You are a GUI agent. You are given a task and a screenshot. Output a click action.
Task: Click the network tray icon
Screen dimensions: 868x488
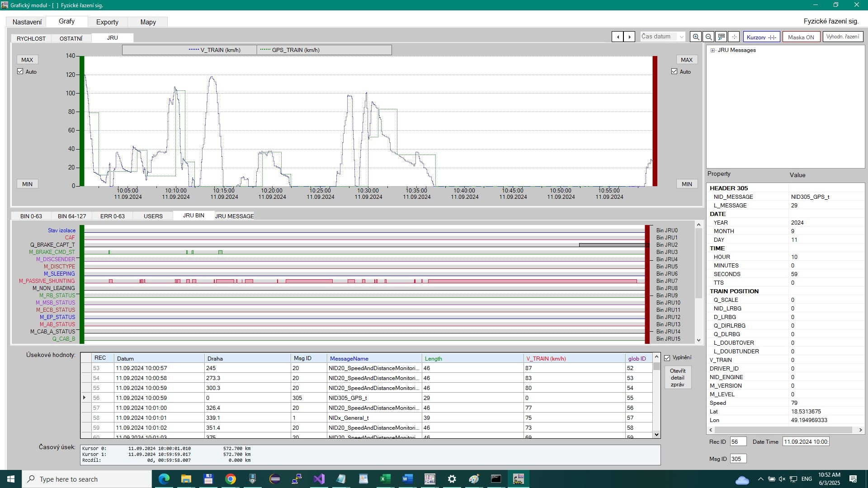click(793, 479)
